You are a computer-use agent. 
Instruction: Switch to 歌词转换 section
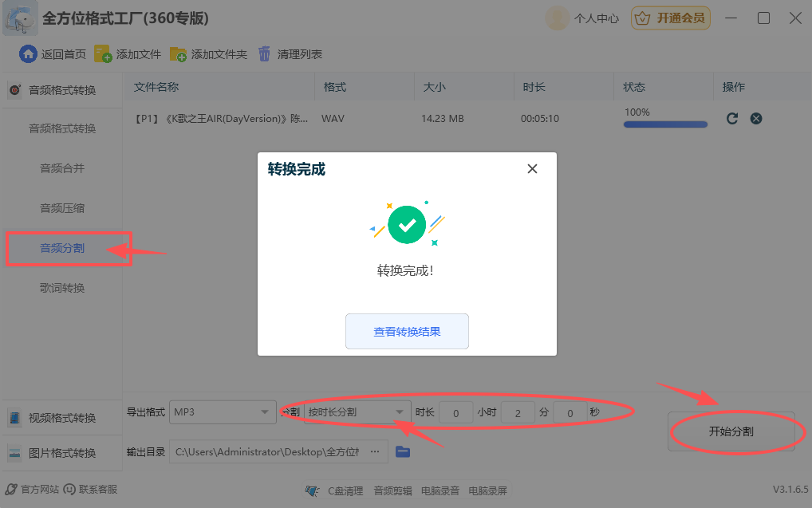coord(61,288)
